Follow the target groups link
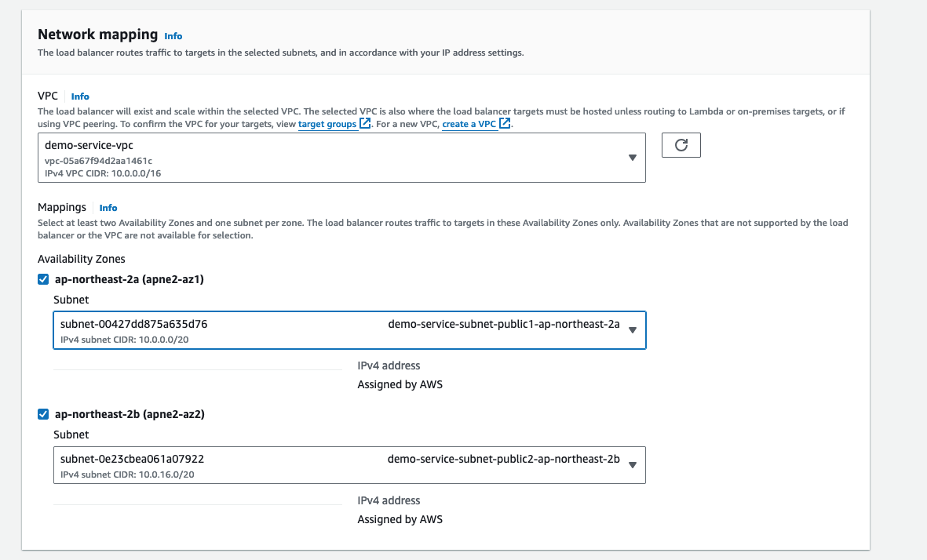This screenshot has height=560, width=927. coord(327,124)
